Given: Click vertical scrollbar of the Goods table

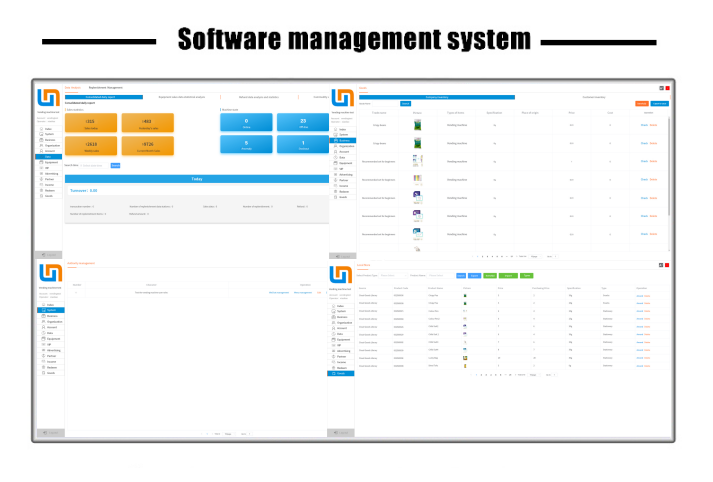Looking at the screenshot, I should click(x=668, y=160).
